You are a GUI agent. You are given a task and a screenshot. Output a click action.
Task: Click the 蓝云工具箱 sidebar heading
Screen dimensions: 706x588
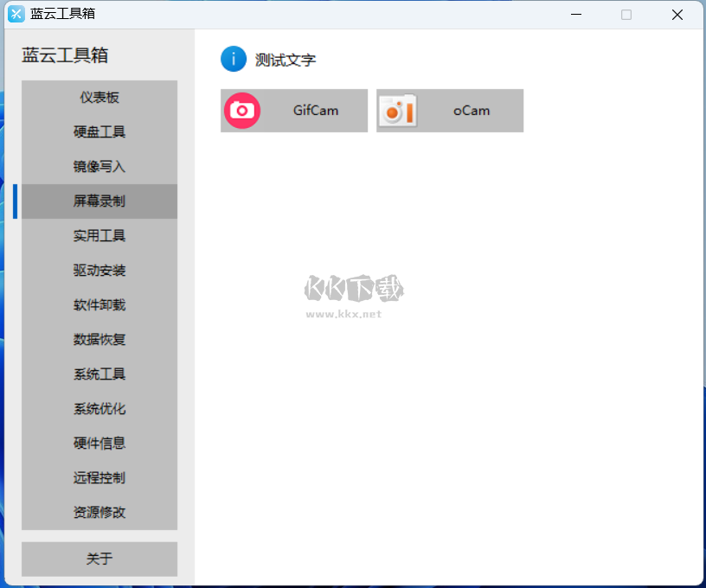pyautogui.click(x=65, y=55)
